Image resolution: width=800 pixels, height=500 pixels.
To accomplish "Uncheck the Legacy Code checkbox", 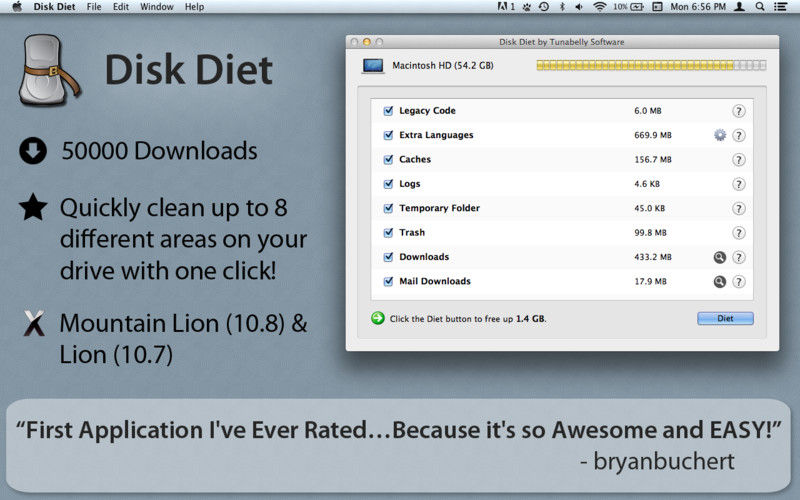I will (388, 111).
